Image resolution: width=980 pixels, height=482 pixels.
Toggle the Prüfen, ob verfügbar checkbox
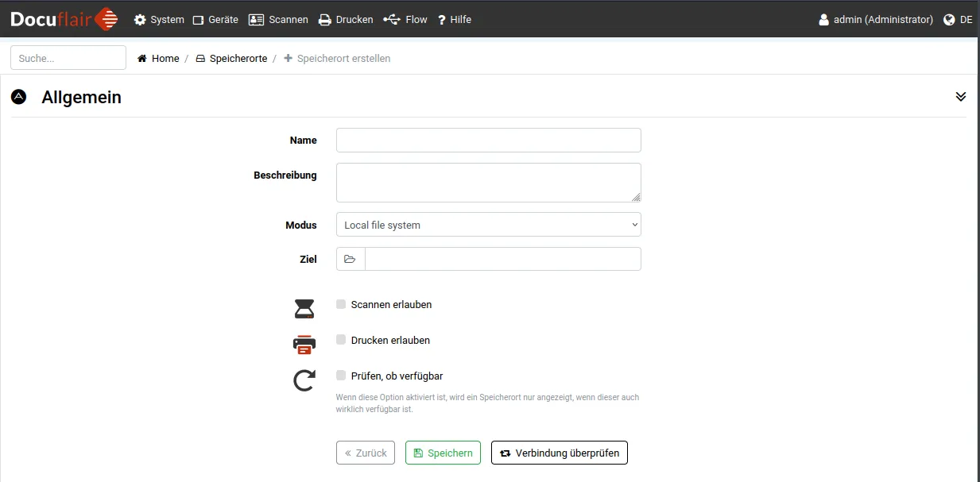coord(341,376)
